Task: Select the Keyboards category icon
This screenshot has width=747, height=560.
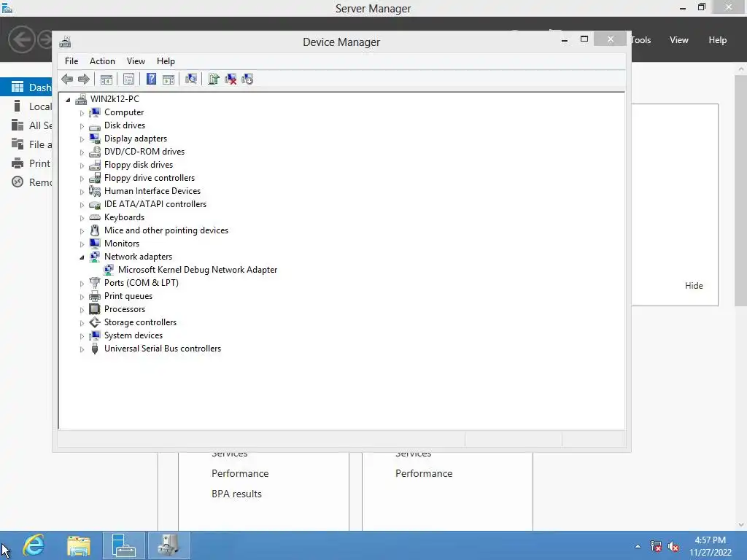Action: 95,217
